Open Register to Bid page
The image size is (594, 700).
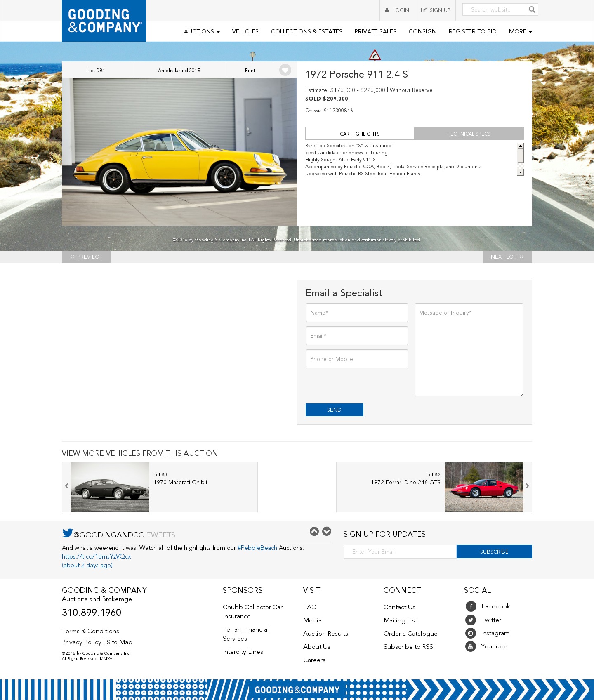pos(472,31)
